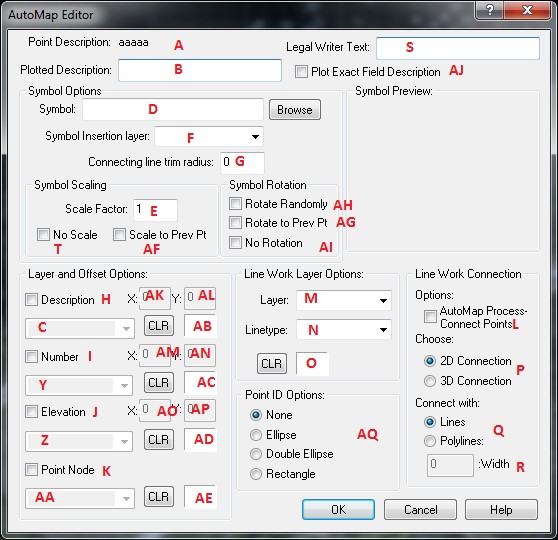Click CLR button in Elevation row

point(159,439)
